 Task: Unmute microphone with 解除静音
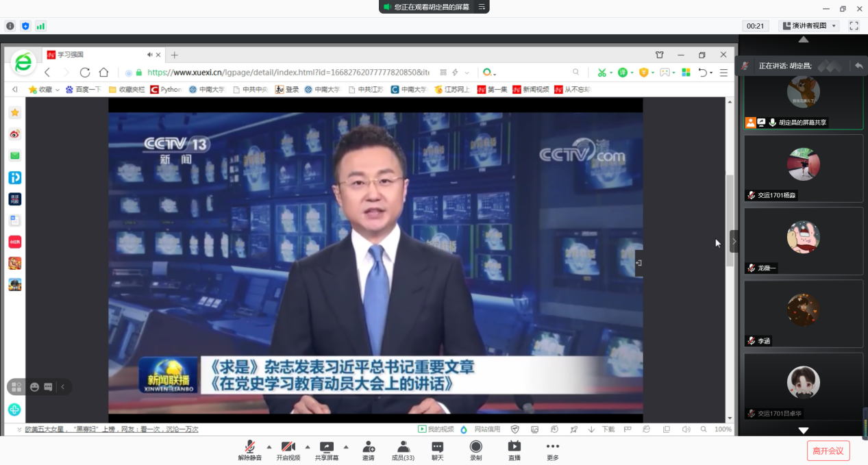(250, 450)
